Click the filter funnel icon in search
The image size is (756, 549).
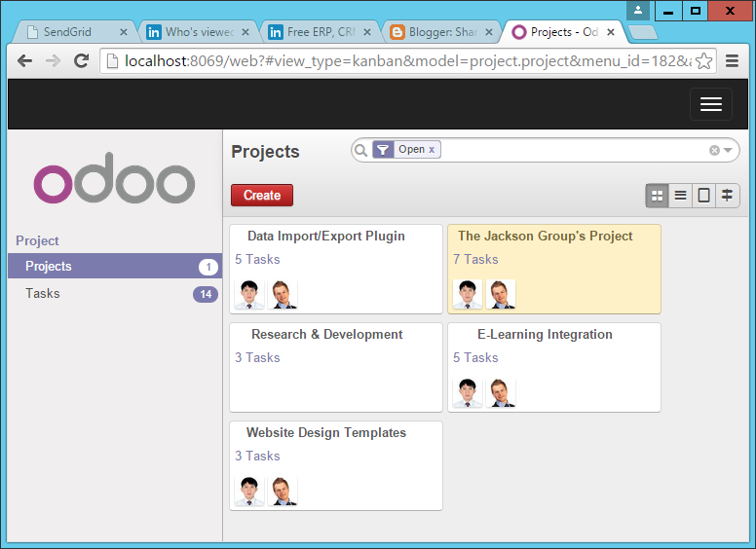point(383,150)
